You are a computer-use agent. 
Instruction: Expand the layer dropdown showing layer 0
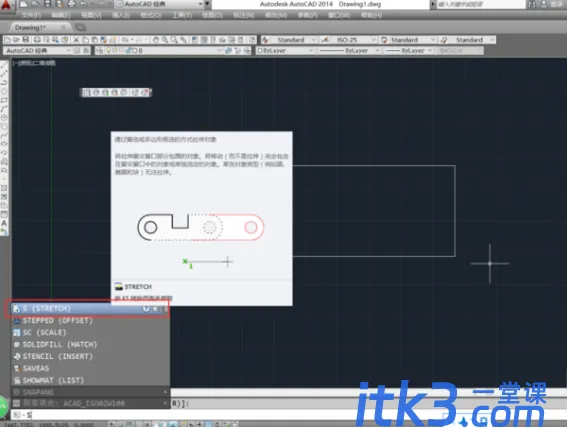tap(159, 51)
